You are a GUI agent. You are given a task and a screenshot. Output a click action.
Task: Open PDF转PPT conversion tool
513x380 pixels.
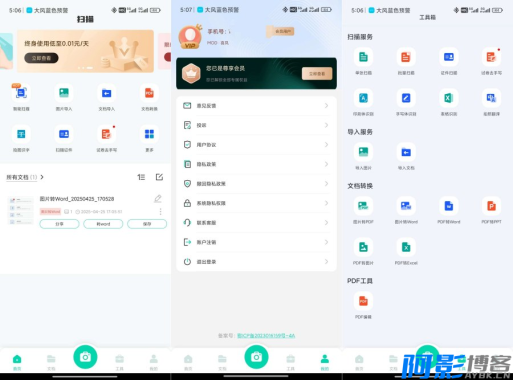pyautogui.click(x=491, y=206)
